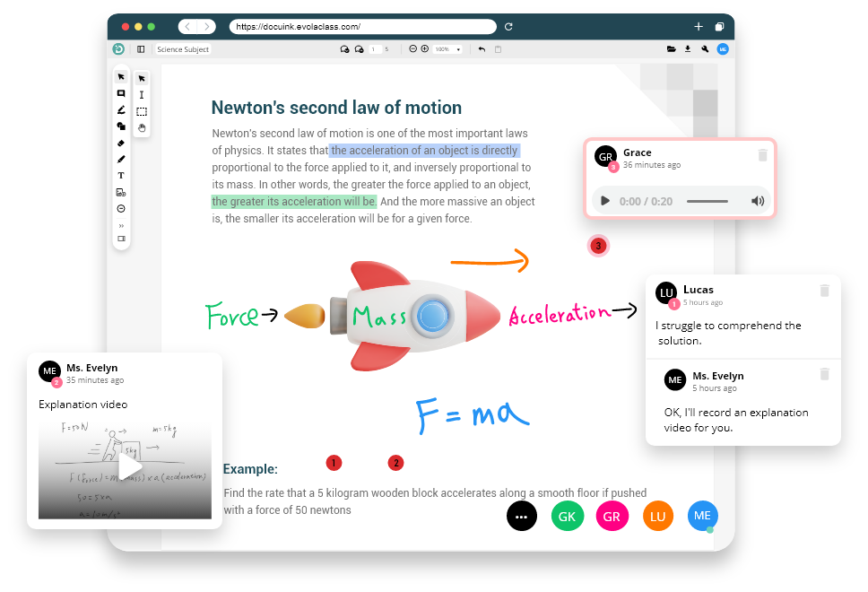
Task: Toggle the sidebar panel icon
Action: 141,49
